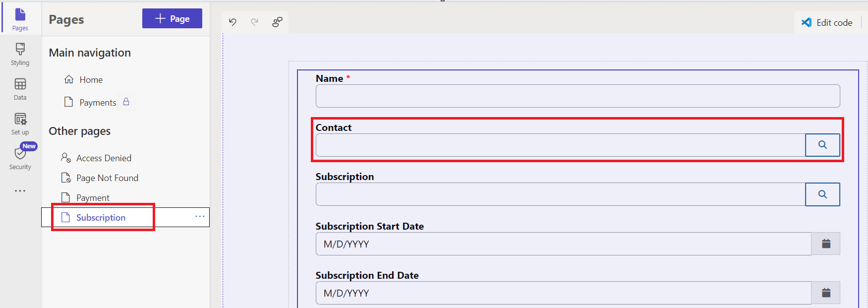Open ellipsis menu for Subscription page
Screen dimensions: 868x308
(200, 216)
